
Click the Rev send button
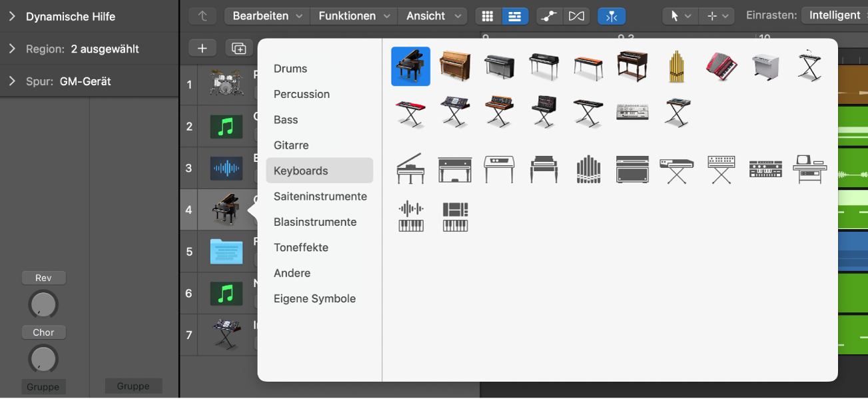[x=43, y=278]
